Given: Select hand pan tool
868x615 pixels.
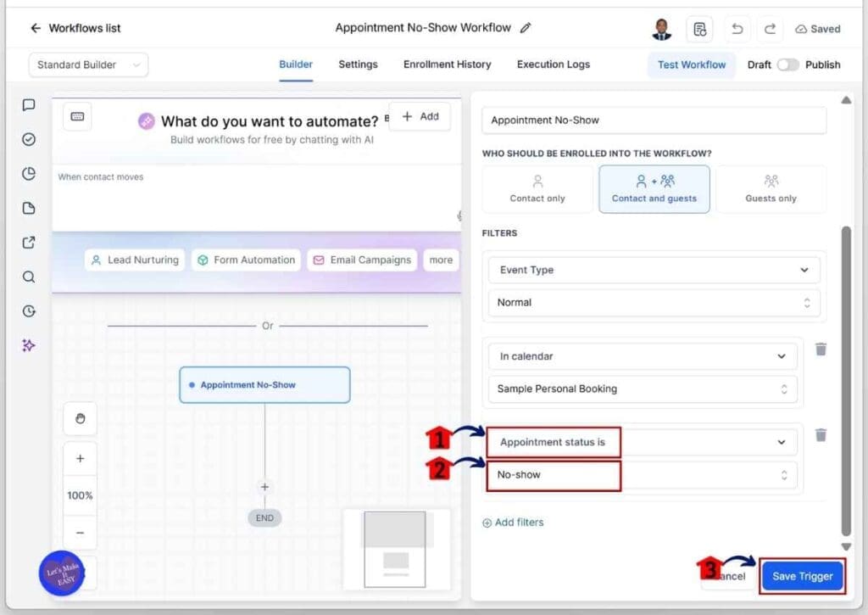Looking at the screenshot, I should [81, 419].
